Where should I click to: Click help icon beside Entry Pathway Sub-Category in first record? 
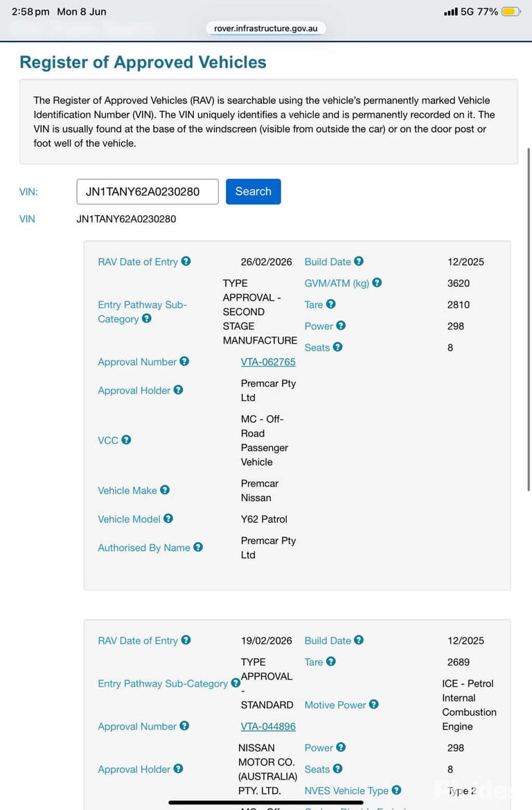pos(147,318)
